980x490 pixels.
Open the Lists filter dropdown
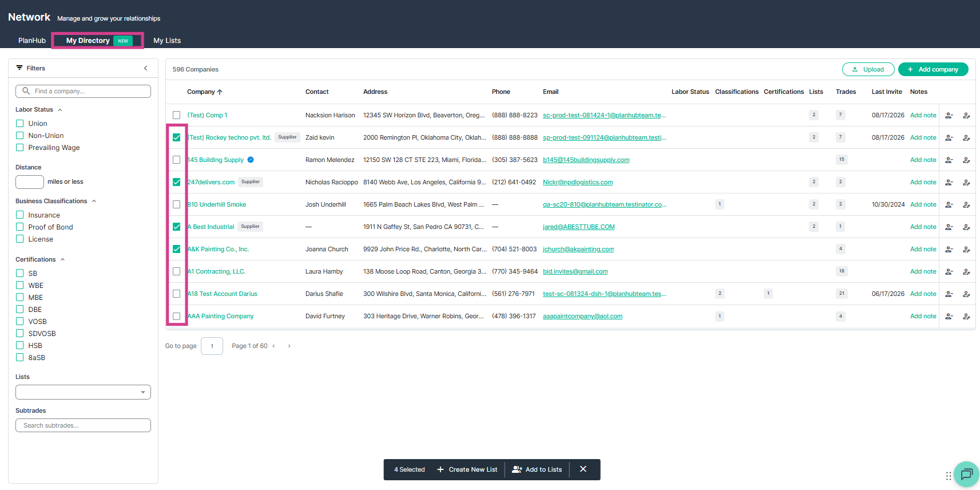point(83,392)
